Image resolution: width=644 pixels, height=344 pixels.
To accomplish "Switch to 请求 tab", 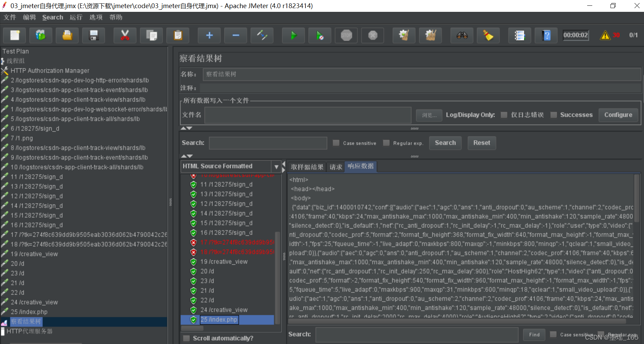I will tap(336, 167).
